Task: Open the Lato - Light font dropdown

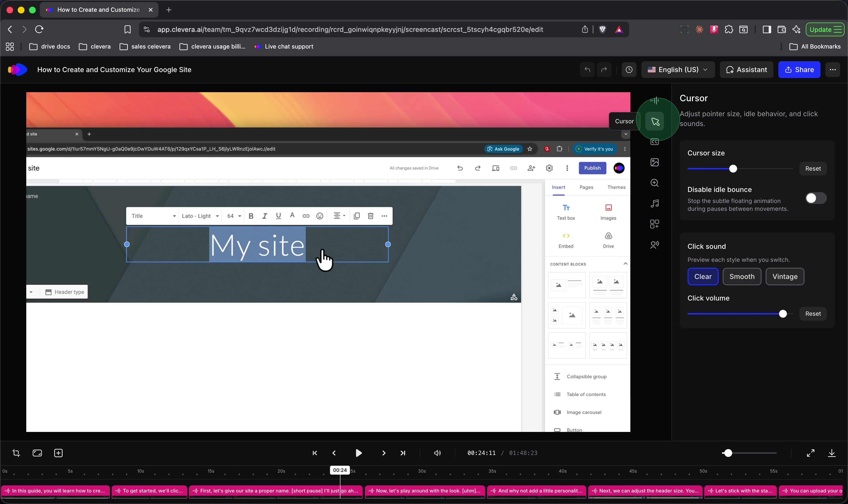Action: (x=200, y=216)
